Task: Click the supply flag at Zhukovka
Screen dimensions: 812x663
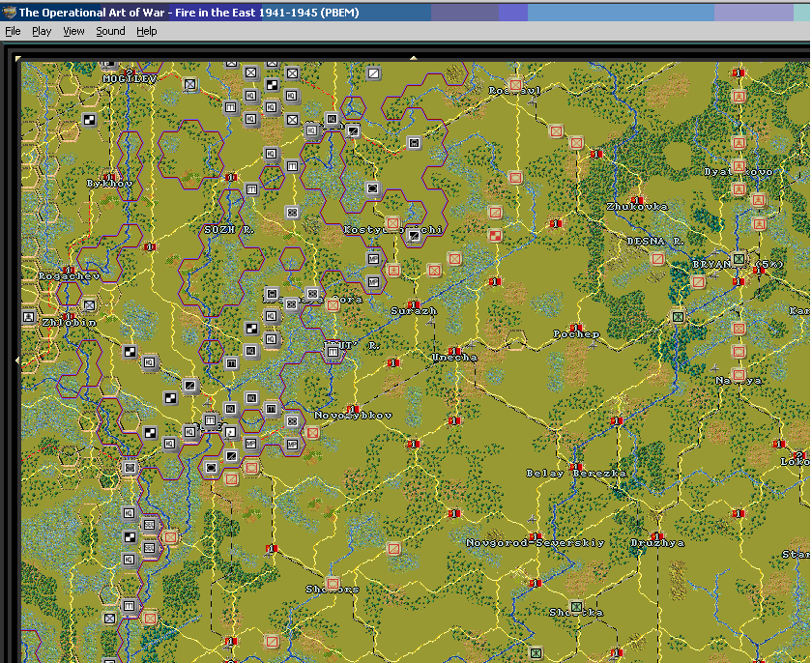Action: click(x=637, y=200)
